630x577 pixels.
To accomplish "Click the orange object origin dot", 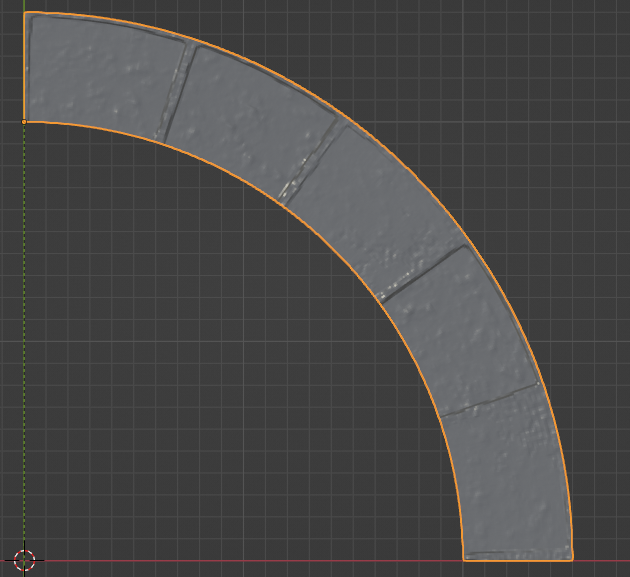I will [24, 122].
